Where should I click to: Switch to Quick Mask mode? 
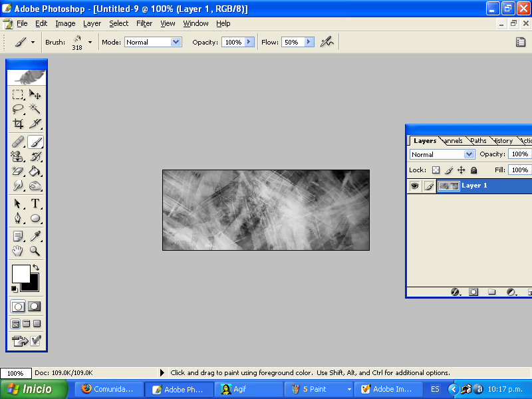(35, 307)
